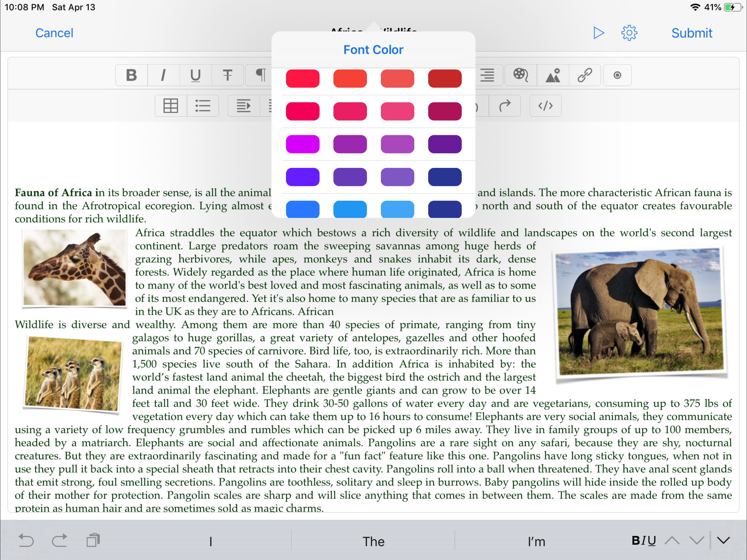Pick the dark red swatch in first row
This screenshot has width=747, height=560.
(x=445, y=79)
